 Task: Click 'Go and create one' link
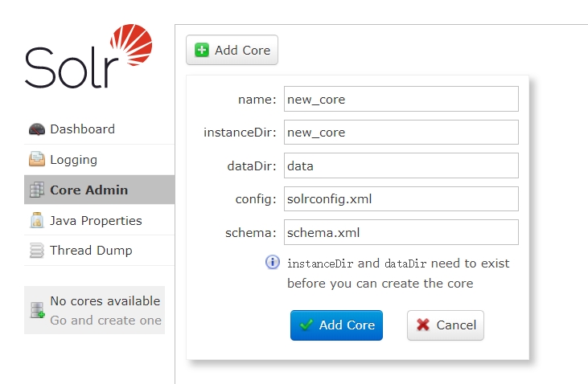[105, 321]
